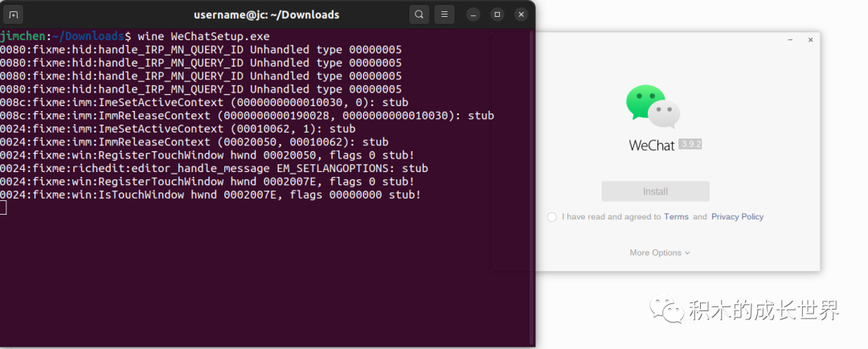This screenshot has height=349, width=868.
Task: Open terminal search
Action: point(419,14)
